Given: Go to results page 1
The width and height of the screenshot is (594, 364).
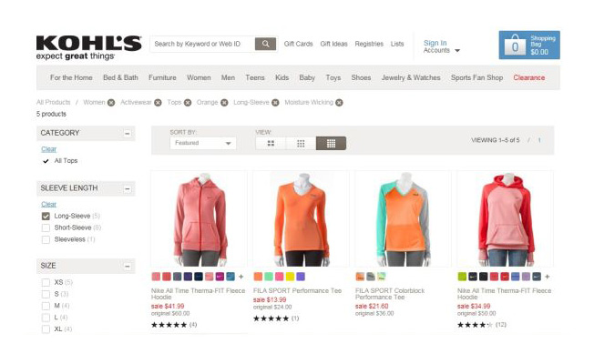Looking at the screenshot, I should click(x=539, y=140).
